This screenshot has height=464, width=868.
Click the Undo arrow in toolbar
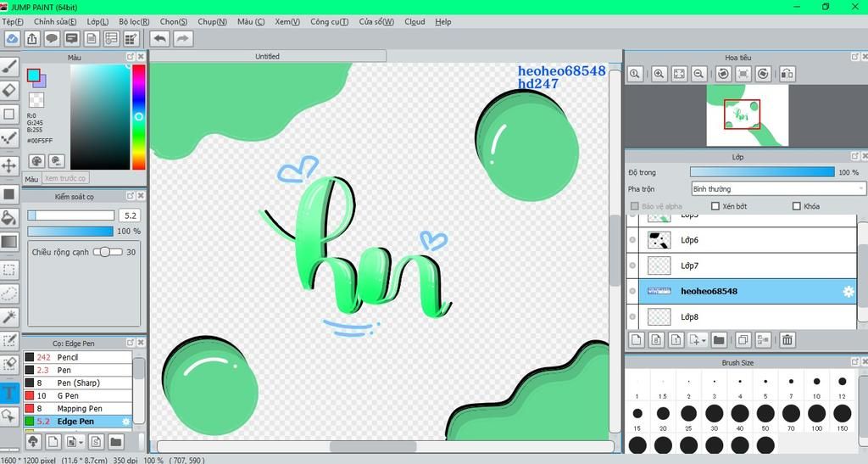point(160,39)
